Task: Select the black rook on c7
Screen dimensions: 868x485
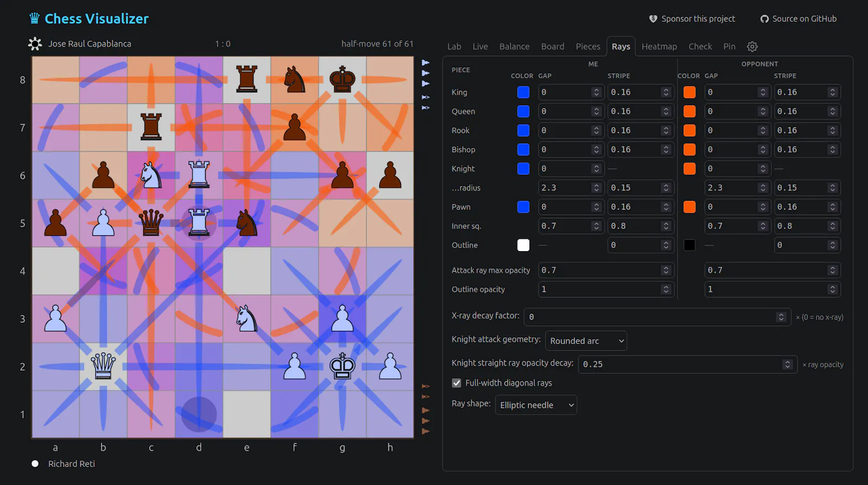Action: pos(151,127)
